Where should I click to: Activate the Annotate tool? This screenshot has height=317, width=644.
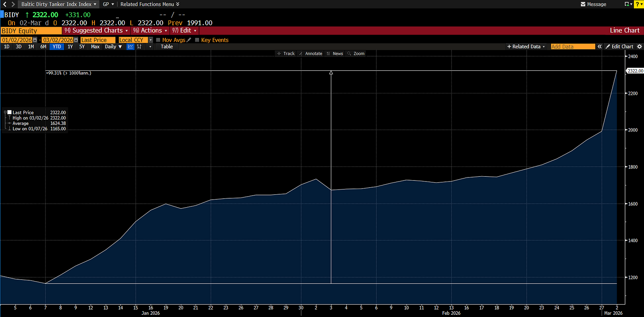[x=310, y=54]
